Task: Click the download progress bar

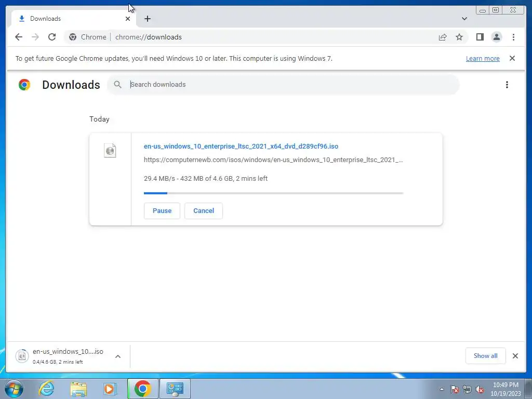Action: click(x=273, y=193)
